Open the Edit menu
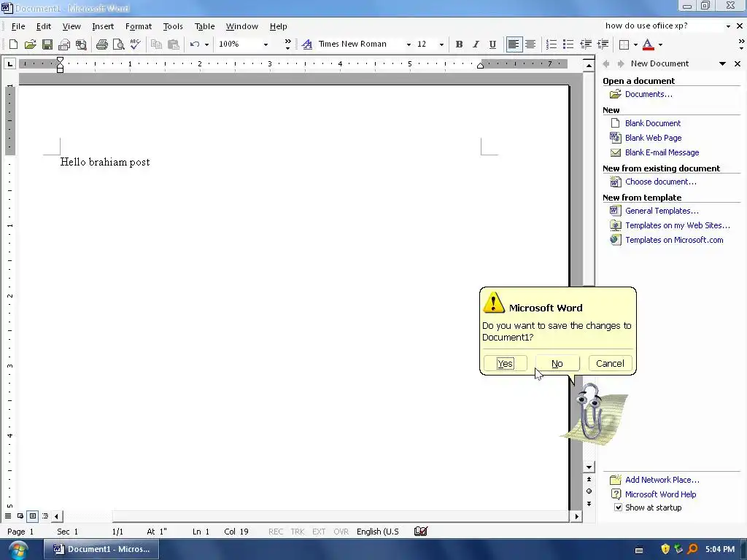 43,26
